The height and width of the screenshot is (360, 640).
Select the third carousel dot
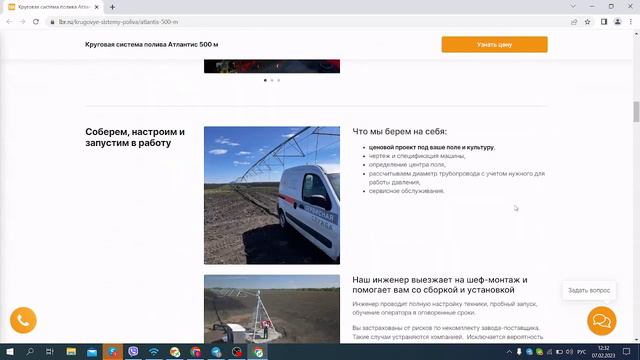pos(279,80)
